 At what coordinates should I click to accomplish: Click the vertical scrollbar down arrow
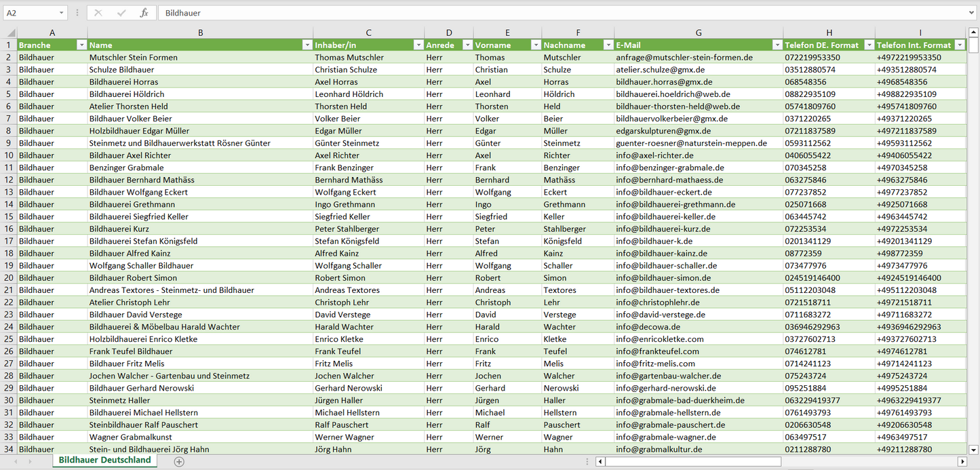click(974, 449)
